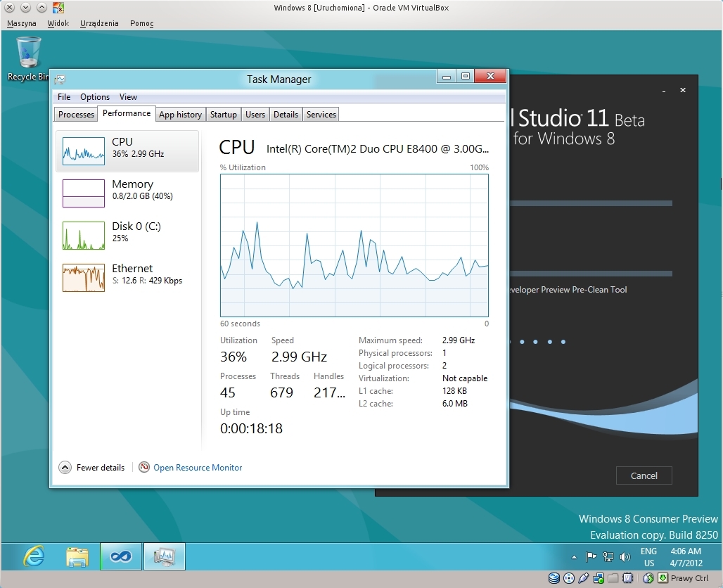Click VirtualBox USB status icon
723x588 pixels.
(x=584, y=578)
